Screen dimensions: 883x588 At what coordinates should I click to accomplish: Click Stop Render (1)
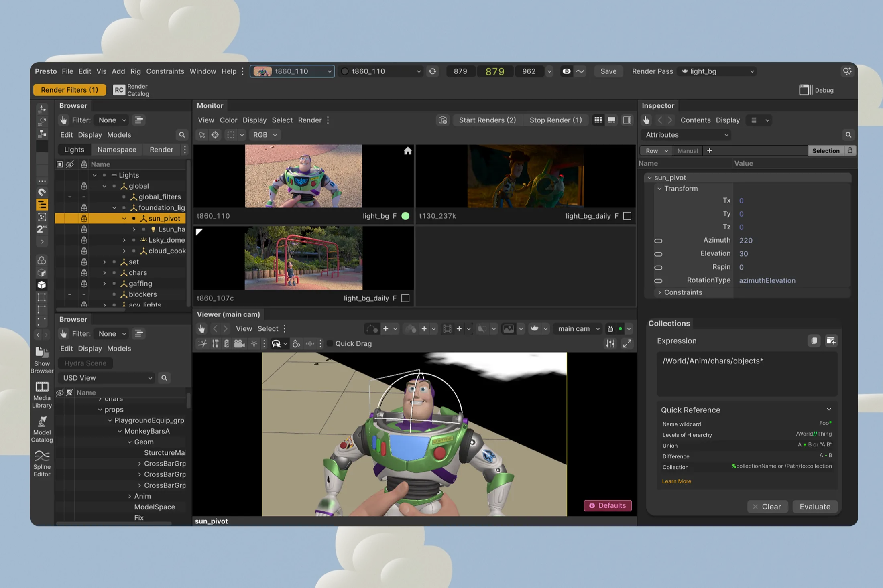point(555,120)
